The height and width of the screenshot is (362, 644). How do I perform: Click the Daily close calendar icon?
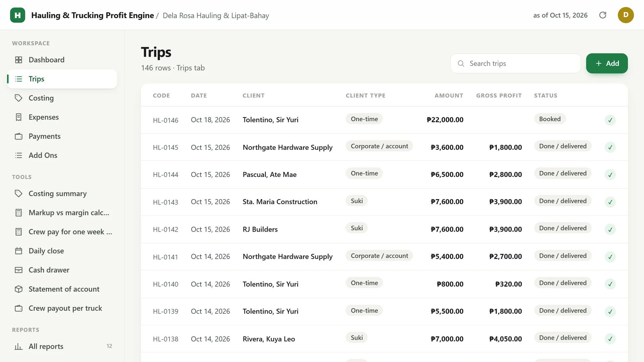(x=19, y=251)
